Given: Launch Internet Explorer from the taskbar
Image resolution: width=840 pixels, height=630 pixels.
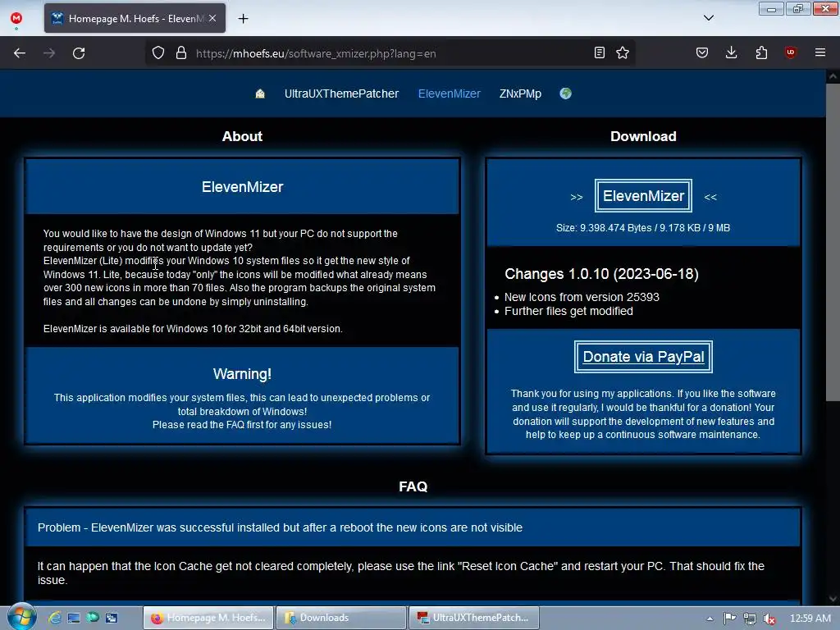Looking at the screenshot, I should pos(54,618).
